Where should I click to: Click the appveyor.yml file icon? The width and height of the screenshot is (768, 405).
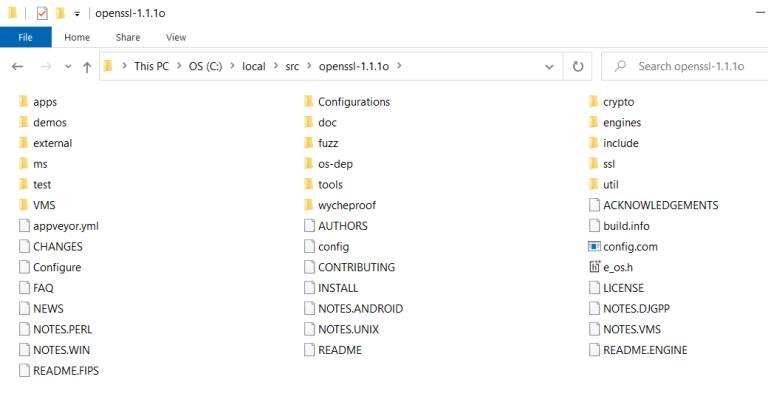click(24, 226)
